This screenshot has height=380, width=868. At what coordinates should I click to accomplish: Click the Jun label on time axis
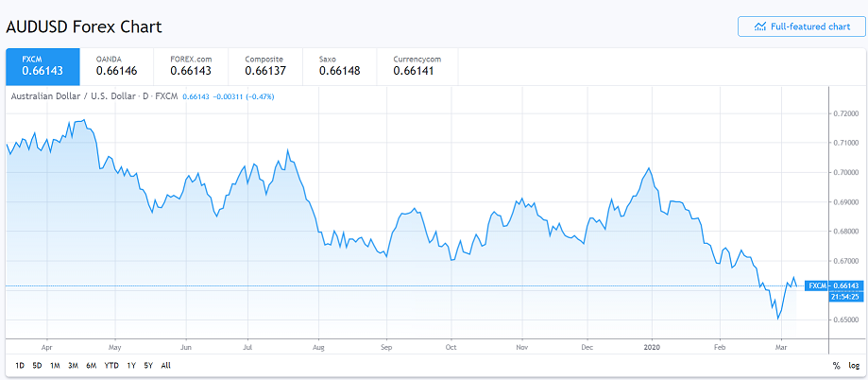(187, 347)
